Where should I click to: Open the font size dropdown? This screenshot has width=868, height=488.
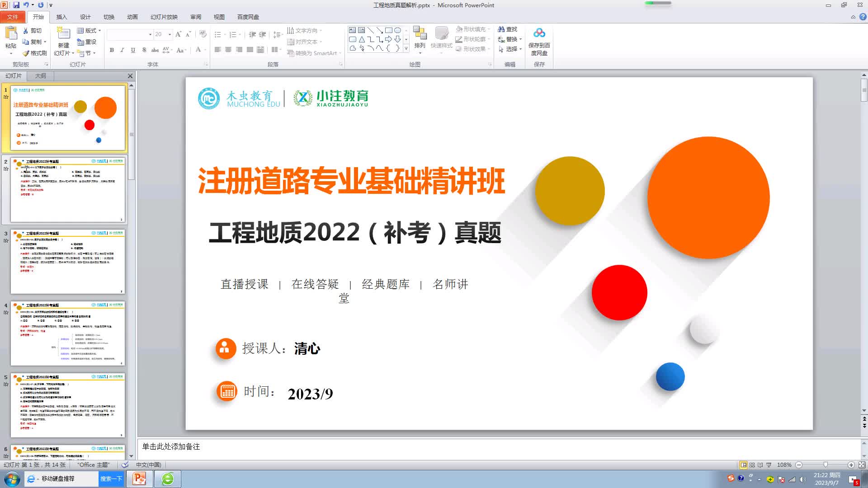click(x=170, y=34)
